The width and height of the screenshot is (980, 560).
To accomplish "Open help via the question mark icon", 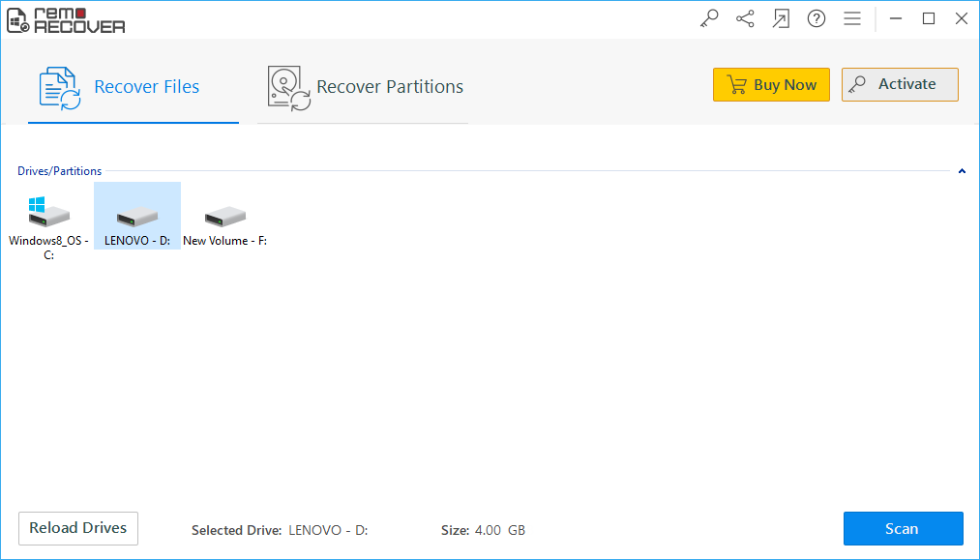I will (817, 18).
